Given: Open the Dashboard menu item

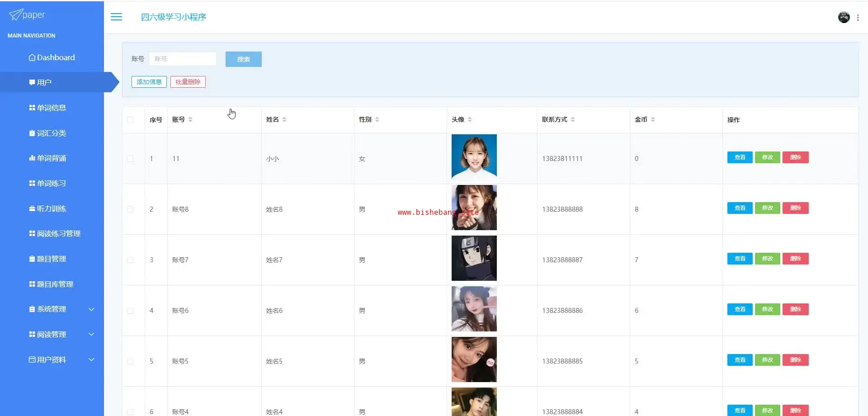Looking at the screenshot, I should point(52,57).
